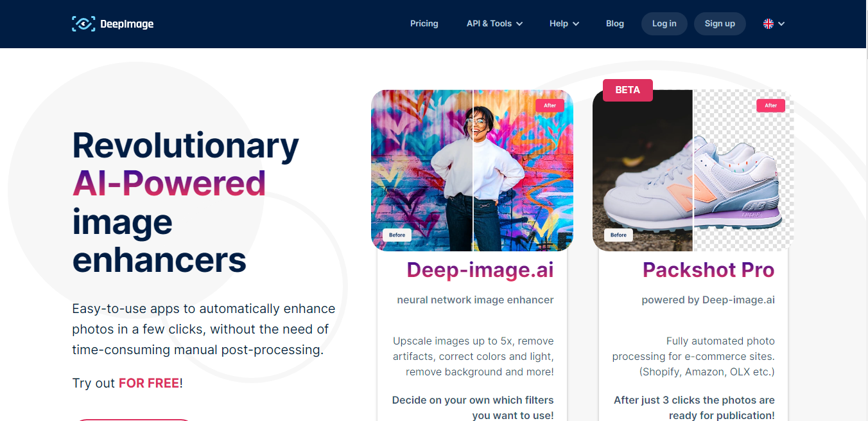Image resolution: width=868 pixels, height=421 pixels.
Task: Click the 'Revolutionary' heading word
Action: 186,145
